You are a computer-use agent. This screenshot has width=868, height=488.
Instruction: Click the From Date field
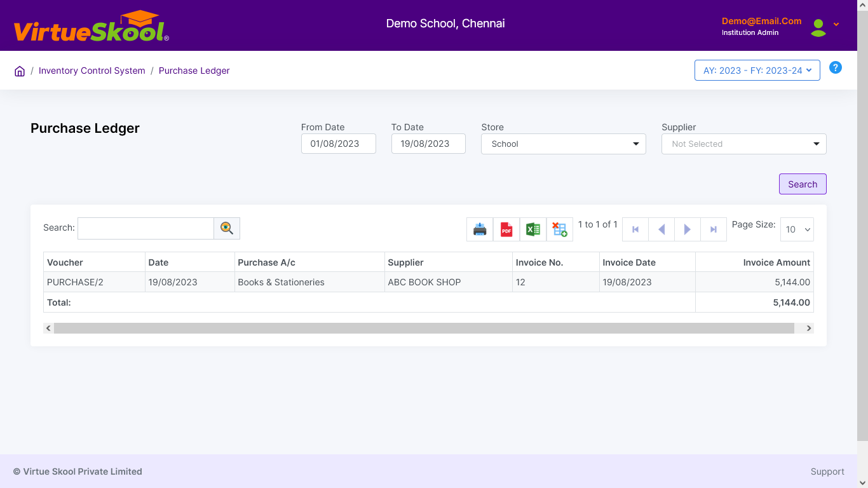coord(339,144)
